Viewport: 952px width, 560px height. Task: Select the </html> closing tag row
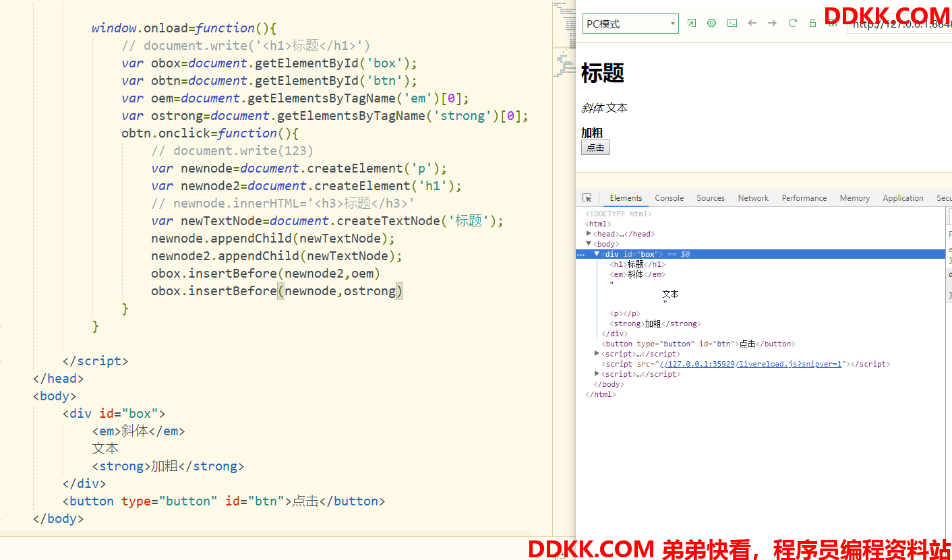point(601,394)
